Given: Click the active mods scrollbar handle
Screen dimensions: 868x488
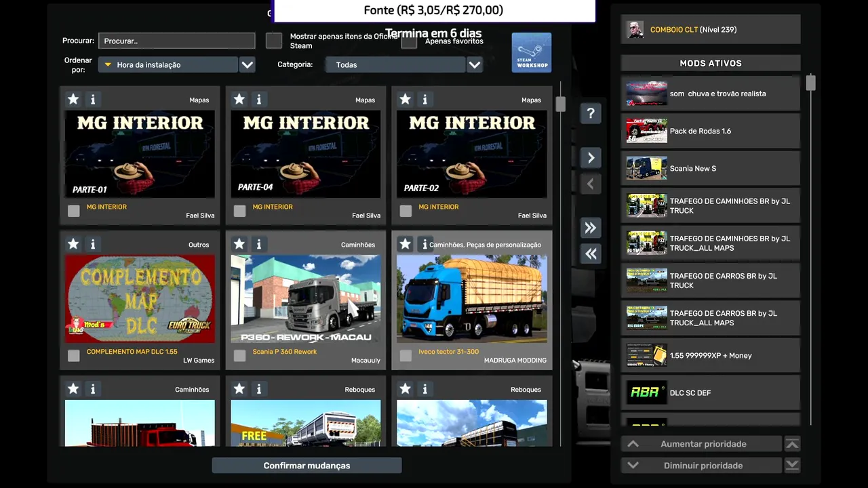Looking at the screenshot, I should pyautogui.click(x=810, y=83).
